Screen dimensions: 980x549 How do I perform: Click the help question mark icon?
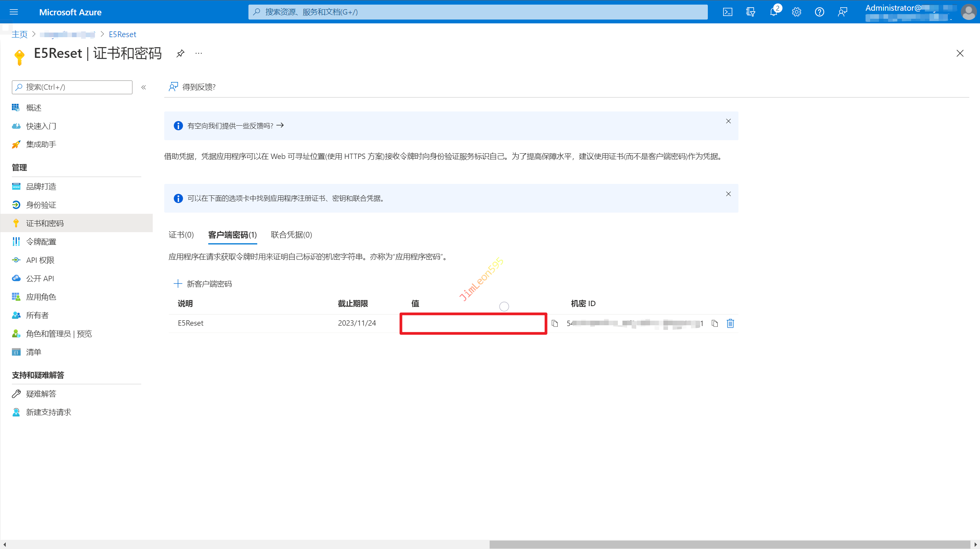[x=819, y=12]
